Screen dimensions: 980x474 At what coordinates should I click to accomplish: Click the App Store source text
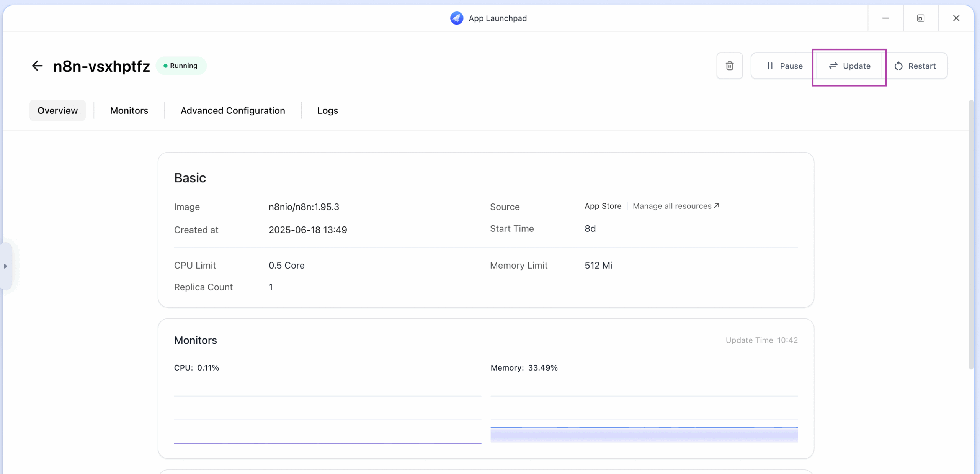pyautogui.click(x=603, y=206)
